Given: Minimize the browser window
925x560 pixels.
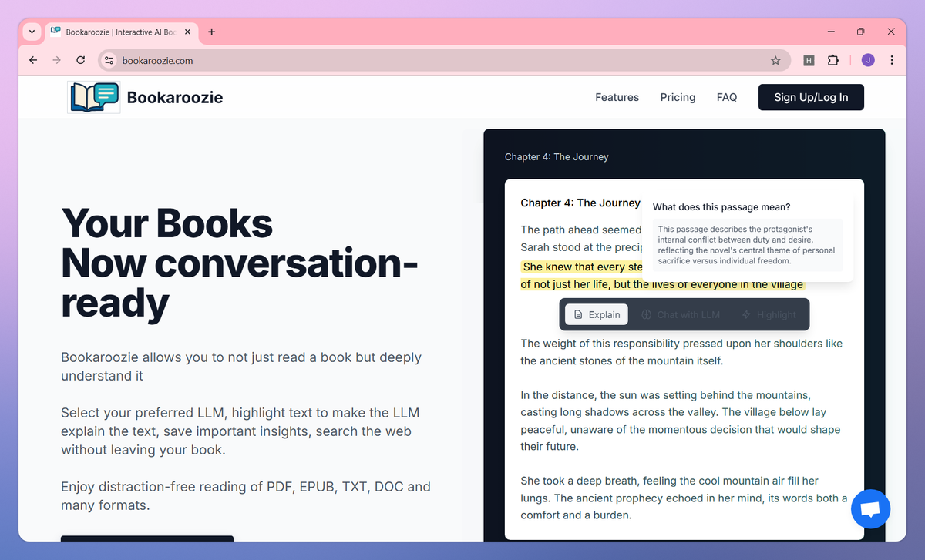Looking at the screenshot, I should (831, 32).
